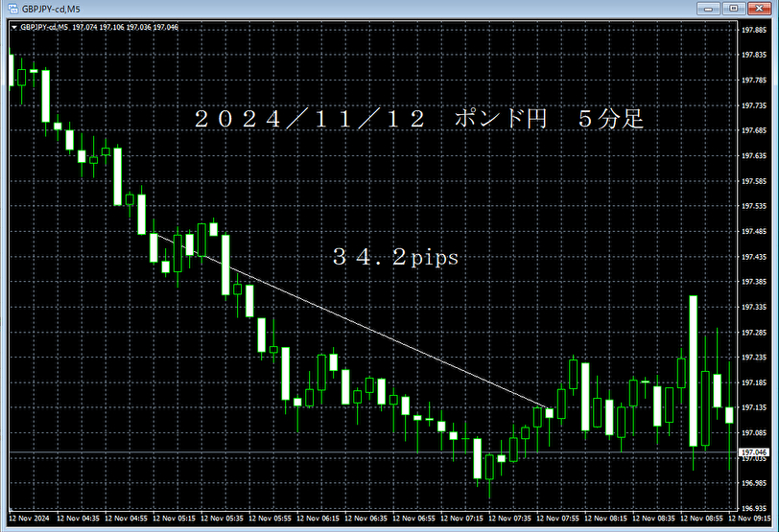The width and height of the screenshot is (779, 532).
Task: Click price scale value 197.085
Action: pyautogui.click(x=754, y=432)
